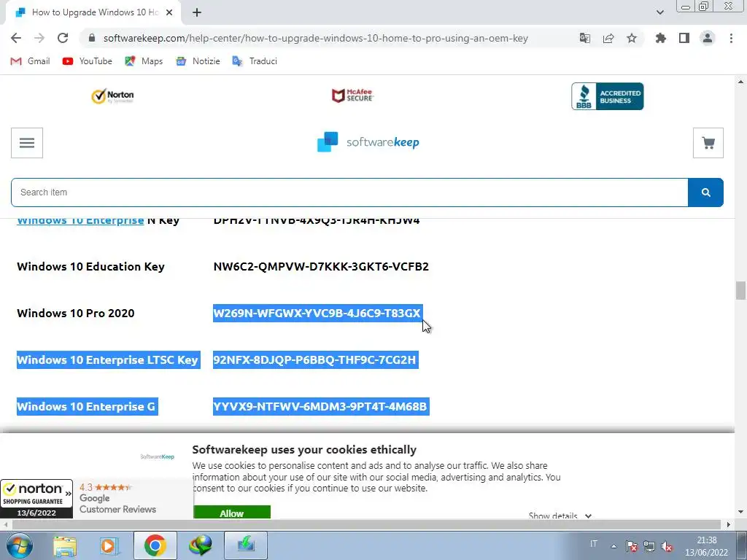Click the blue search magnifier button
The width and height of the screenshot is (747, 560).
tap(705, 192)
